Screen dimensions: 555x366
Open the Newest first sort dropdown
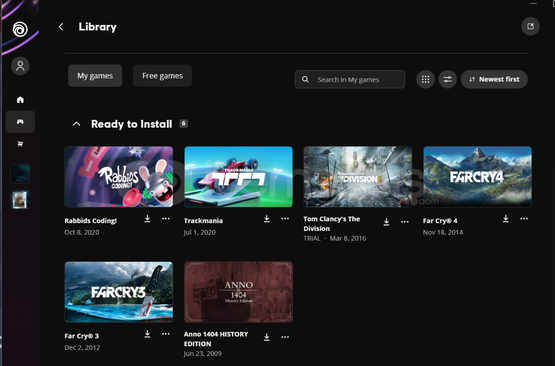(x=494, y=79)
